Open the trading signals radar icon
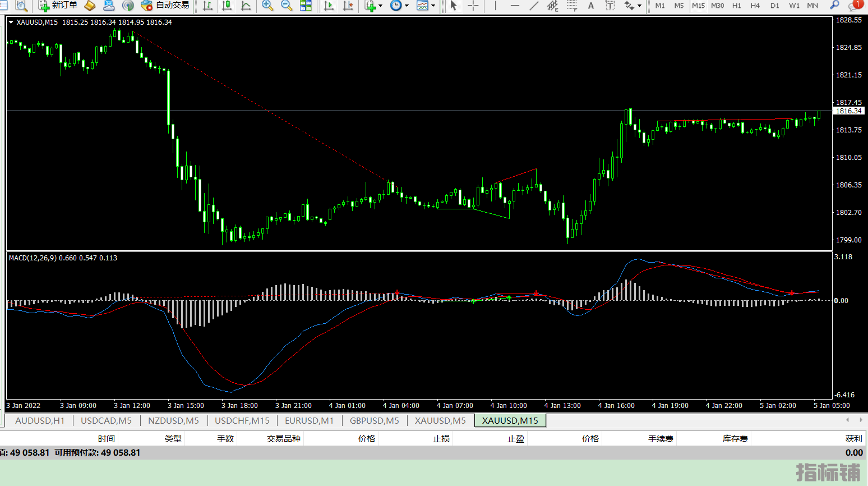868x486 pixels. coord(128,6)
